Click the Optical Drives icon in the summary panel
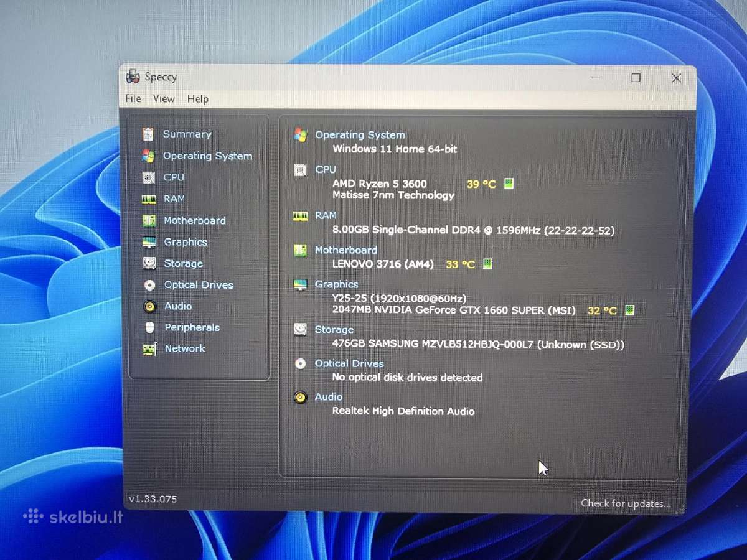Image resolution: width=747 pixels, height=560 pixels. [300, 363]
